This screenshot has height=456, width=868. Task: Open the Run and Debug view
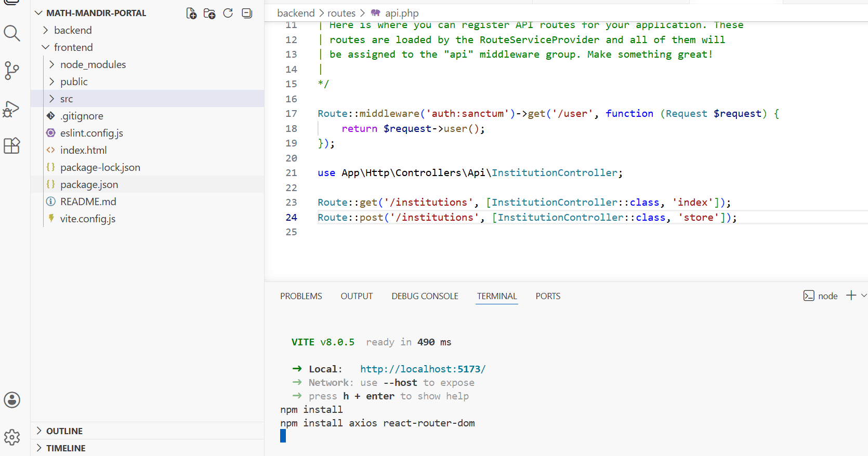click(11, 109)
